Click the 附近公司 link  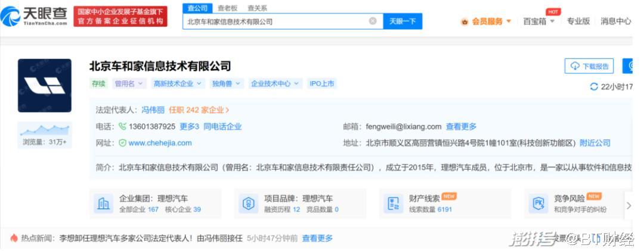(x=595, y=143)
